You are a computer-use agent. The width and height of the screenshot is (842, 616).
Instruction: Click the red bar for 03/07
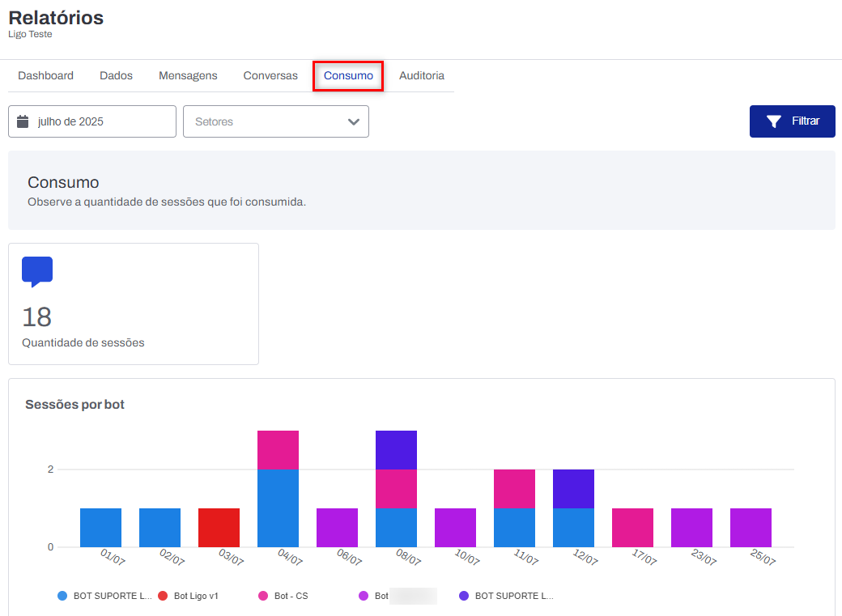[219, 527]
